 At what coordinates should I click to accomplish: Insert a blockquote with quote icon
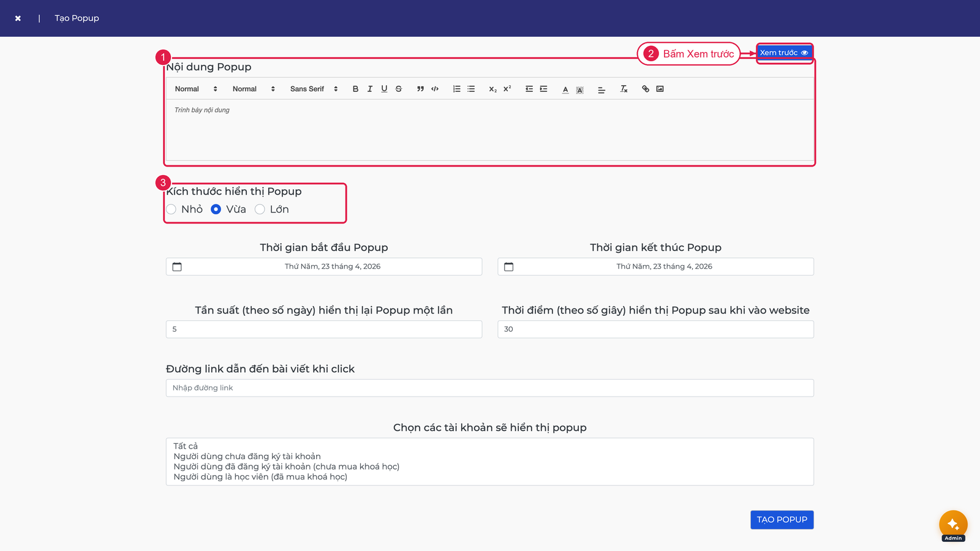click(x=420, y=89)
